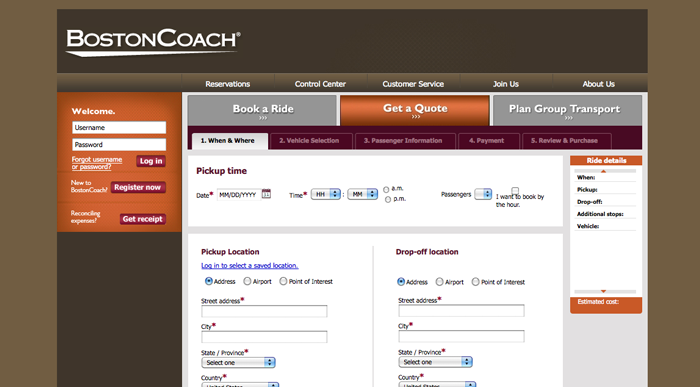Image resolution: width=700 pixels, height=387 pixels.
Task: Click pickup Street address field
Action: [264, 311]
